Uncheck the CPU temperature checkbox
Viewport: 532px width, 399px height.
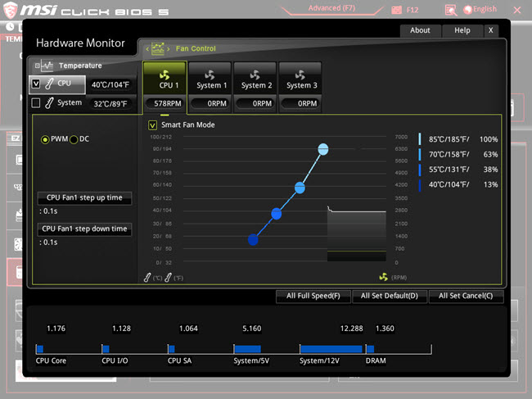pyautogui.click(x=35, y=84)
